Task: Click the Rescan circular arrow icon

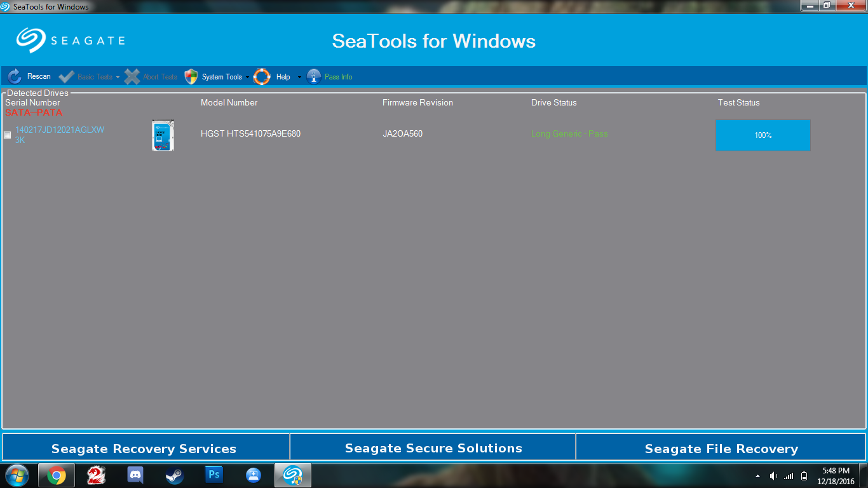Action: [x=15, y=77]
